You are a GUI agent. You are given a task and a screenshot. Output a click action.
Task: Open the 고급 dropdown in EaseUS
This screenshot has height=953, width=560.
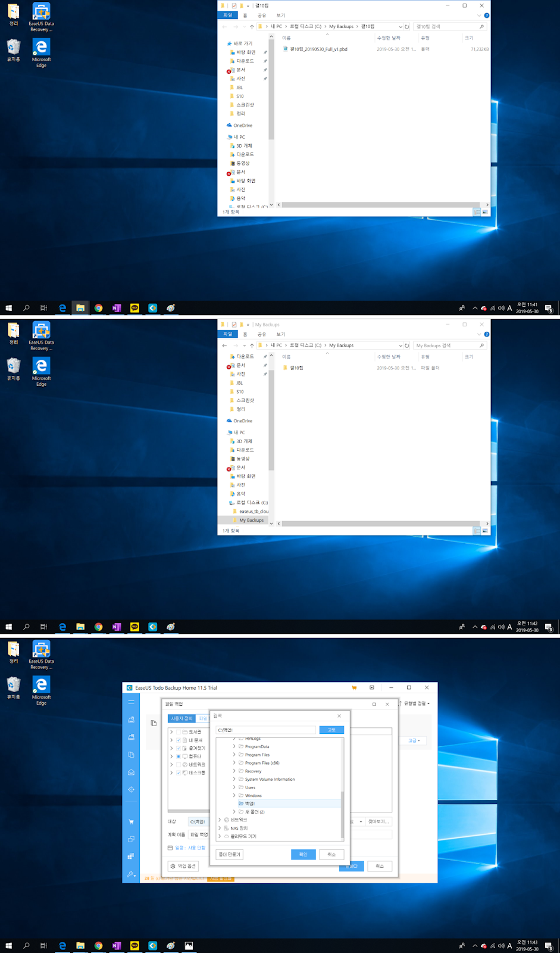point(414,740)
